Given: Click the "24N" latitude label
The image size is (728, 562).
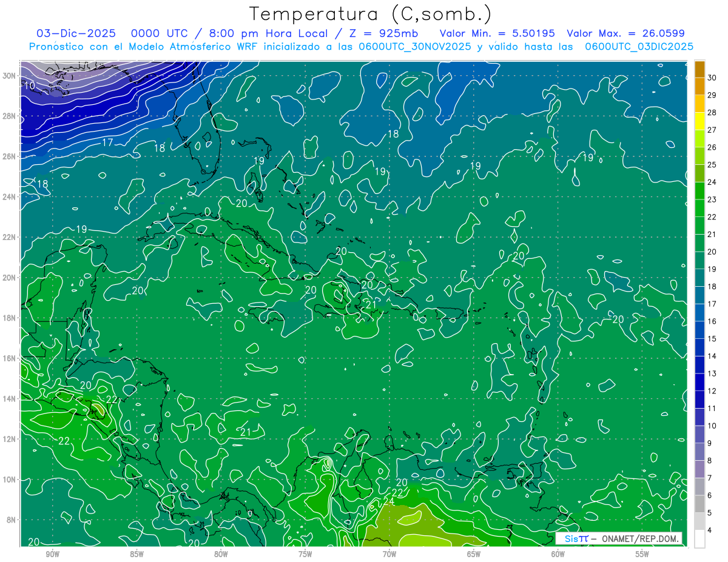Looking at the screenshot, I should point(9,197).
